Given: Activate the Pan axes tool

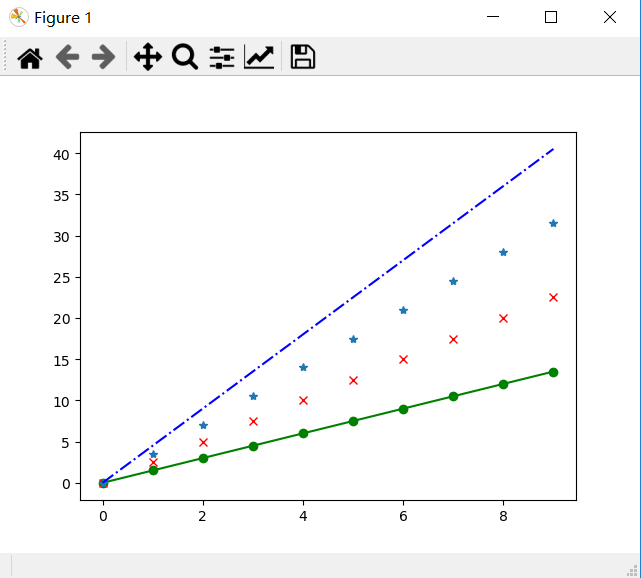Looking at the screenshot, I should tap(148, 56).
